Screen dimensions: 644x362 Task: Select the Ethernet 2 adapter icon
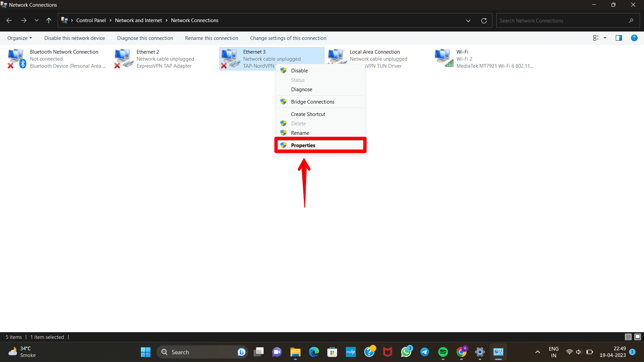point(124,59)
